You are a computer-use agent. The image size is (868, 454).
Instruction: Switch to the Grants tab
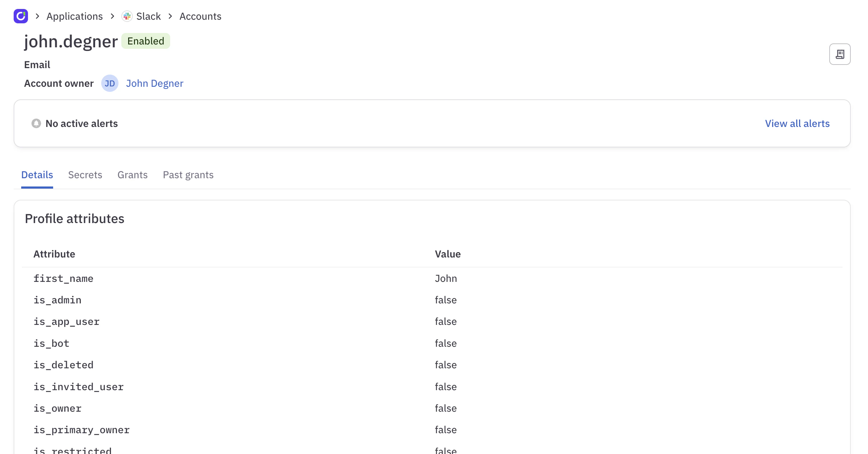(x=132, y=175)
